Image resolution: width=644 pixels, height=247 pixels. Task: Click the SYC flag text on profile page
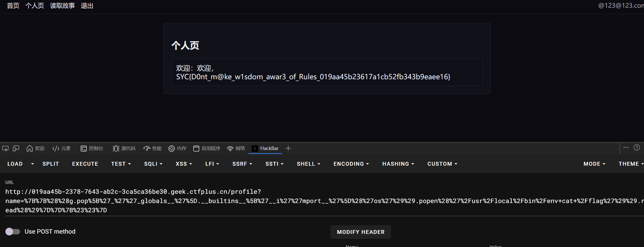click(x=313, y=77)
